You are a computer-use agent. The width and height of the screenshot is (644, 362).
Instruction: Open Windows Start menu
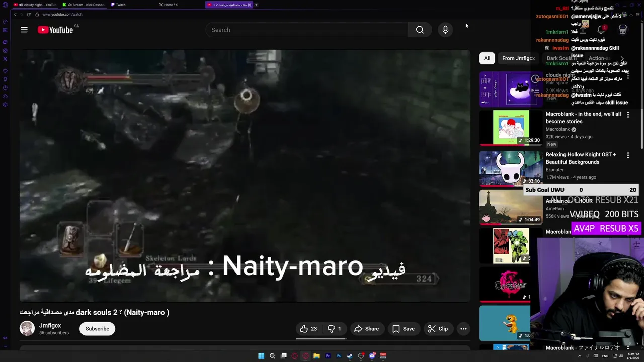point(261,356)
